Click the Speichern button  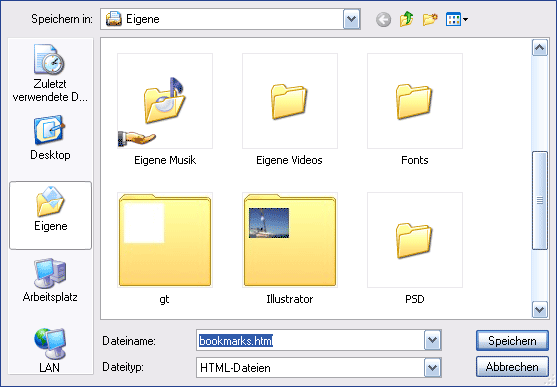[x=512, y=340]
